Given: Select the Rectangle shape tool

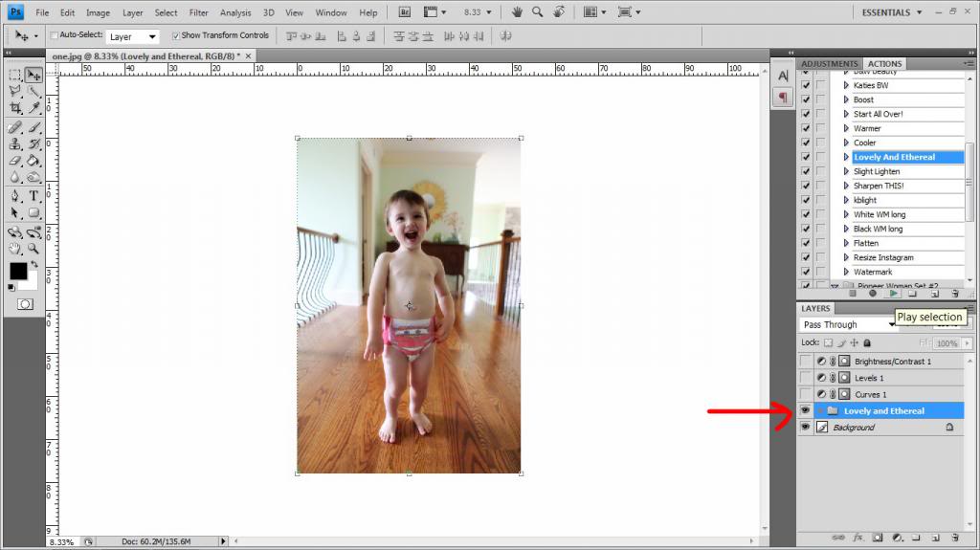Looking at the screenshot, I should [33, 213].
